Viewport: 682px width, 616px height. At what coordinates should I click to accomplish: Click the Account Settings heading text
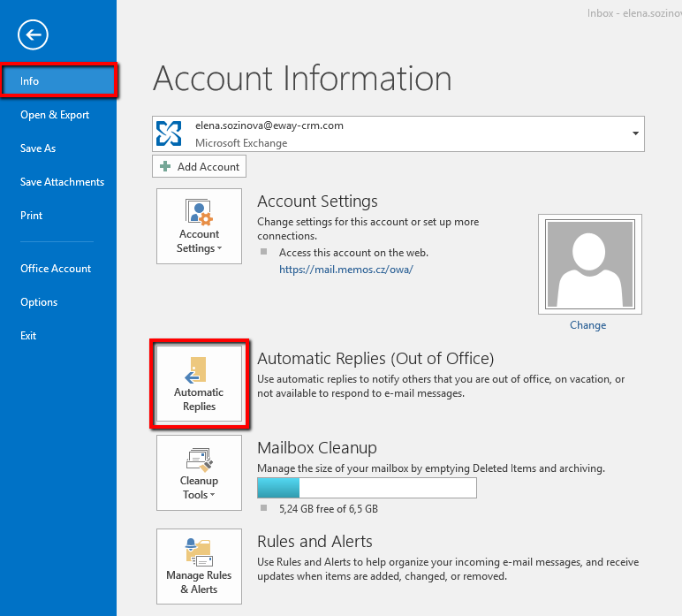317,201
